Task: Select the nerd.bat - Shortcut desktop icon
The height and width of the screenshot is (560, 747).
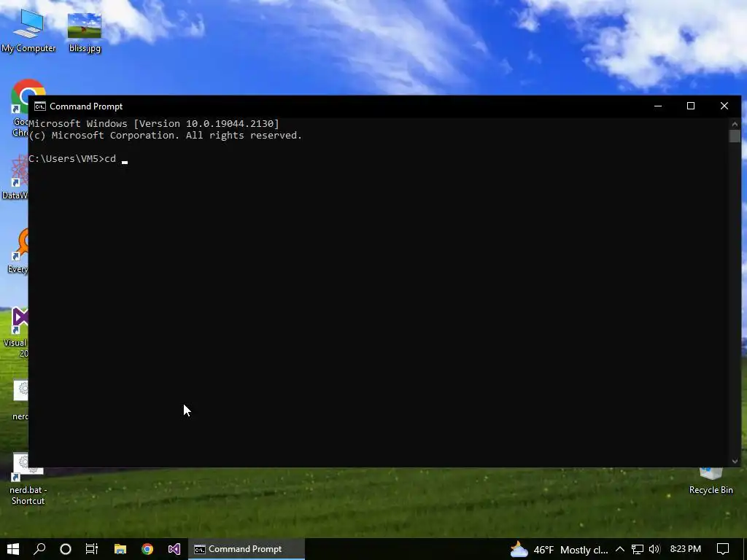Action: coord(28,478)
